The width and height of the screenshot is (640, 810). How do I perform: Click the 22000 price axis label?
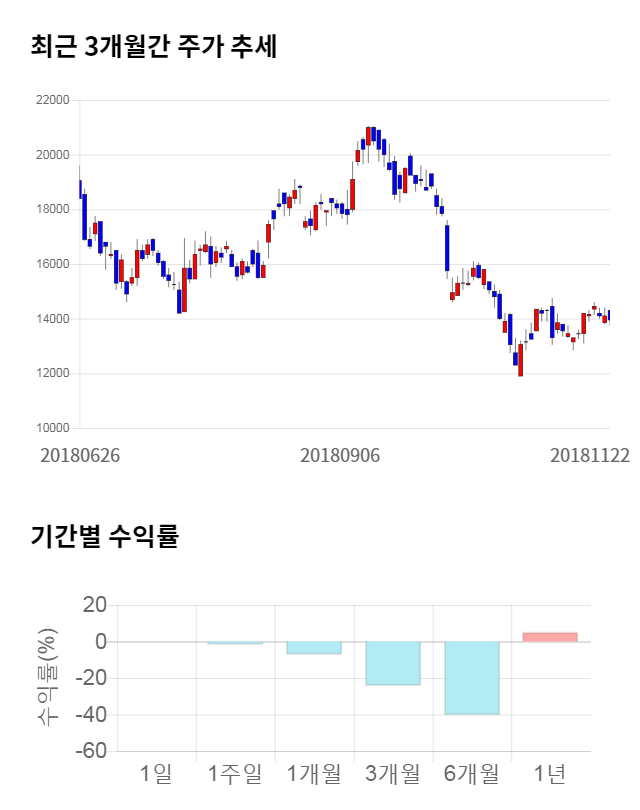[x=51, y=101]
